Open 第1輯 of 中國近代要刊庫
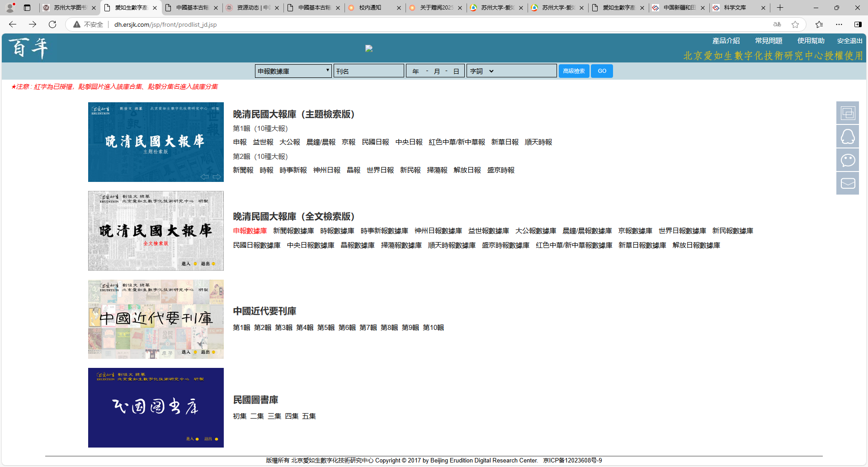Viewport: 868px width, 467px height. click(x=241, y=328)
